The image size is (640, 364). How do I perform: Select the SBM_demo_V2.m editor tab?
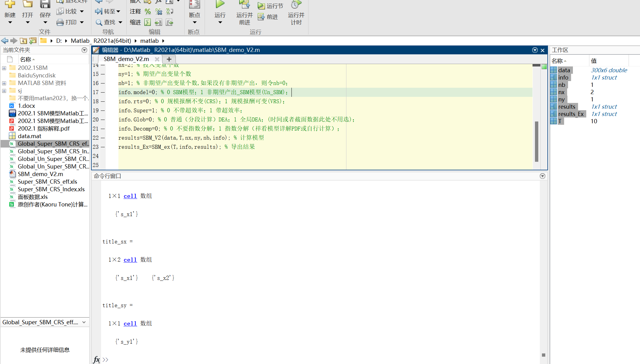(x=126, y=59)
